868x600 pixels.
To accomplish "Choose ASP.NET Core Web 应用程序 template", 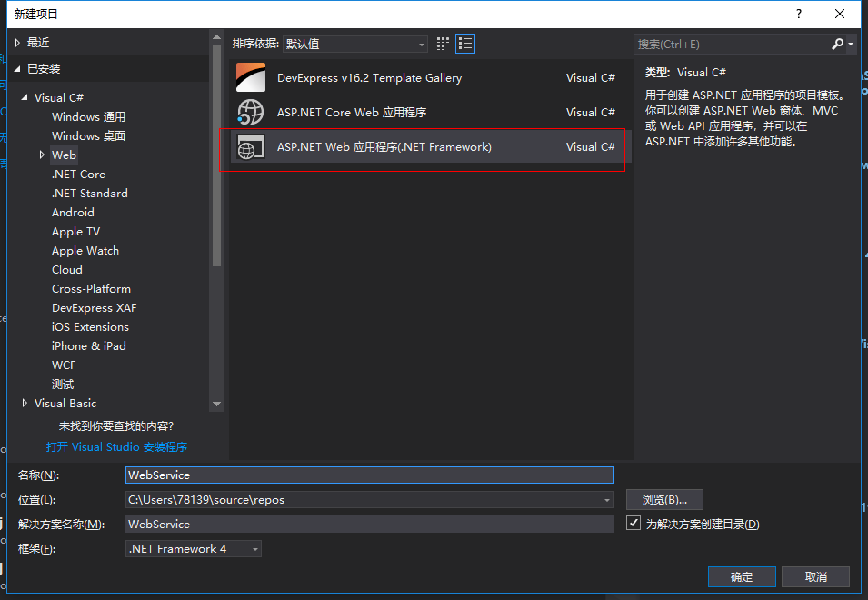I will [x=430, y=113].
